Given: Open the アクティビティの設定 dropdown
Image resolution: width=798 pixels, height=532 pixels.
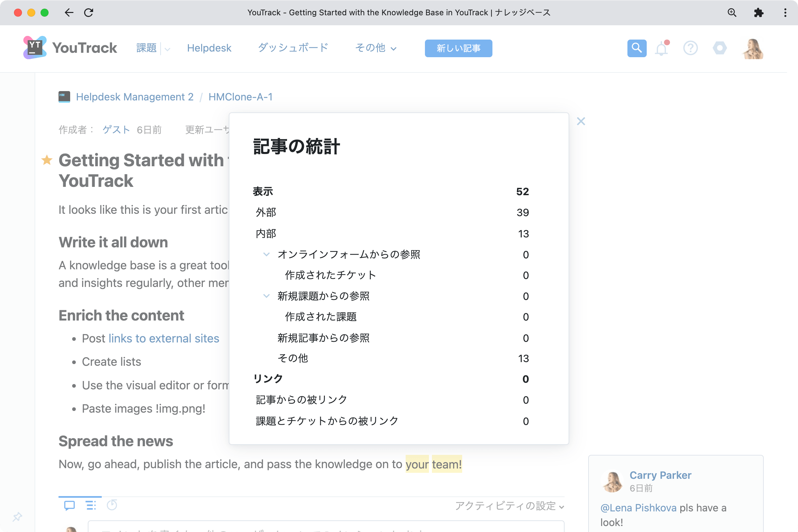Looking at the screenshot, I should (509, 506).
